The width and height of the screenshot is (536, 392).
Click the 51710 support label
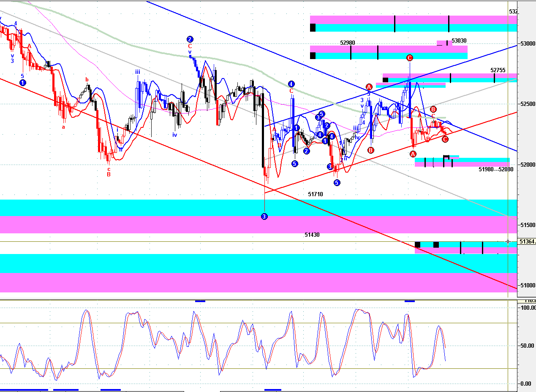tap(316, 194)
